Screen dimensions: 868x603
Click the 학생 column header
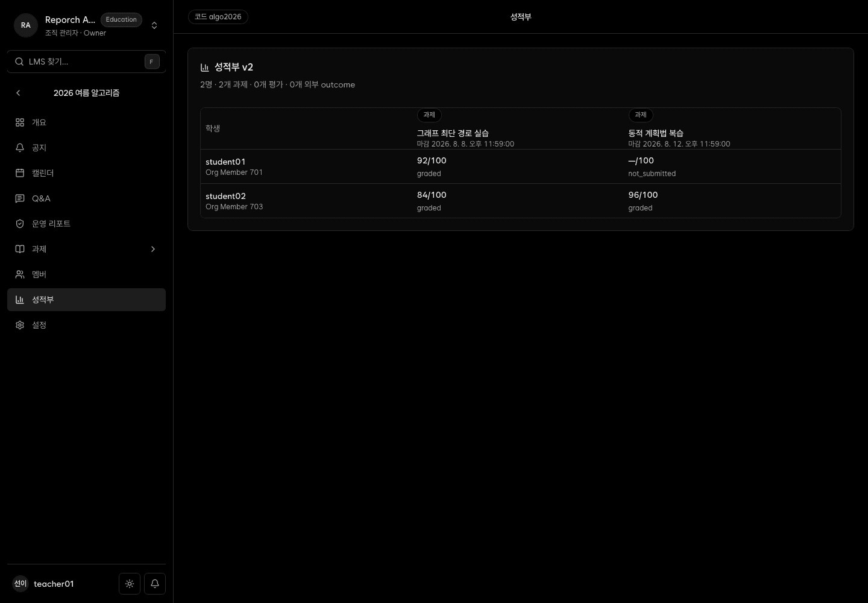[x=213, y=128]
